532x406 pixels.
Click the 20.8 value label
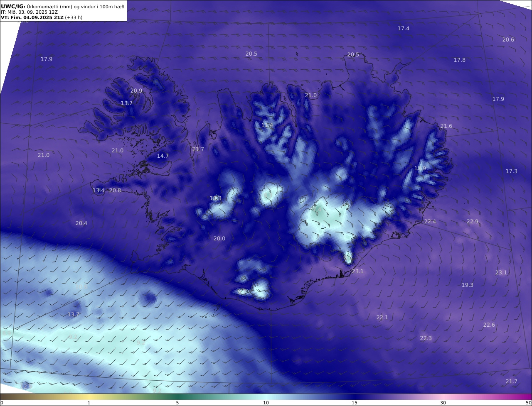coord(115,191)
